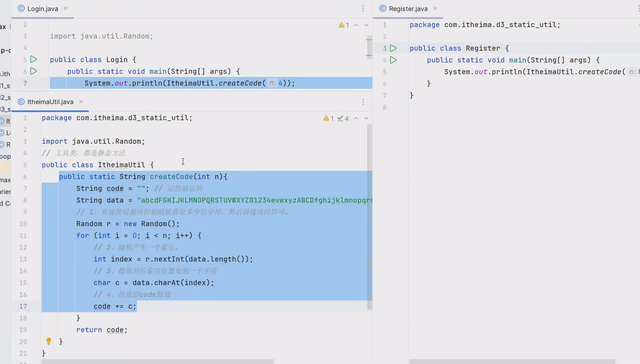
Task: Click the typo count indicator showing 4
Action: click(x=343, y=118)
